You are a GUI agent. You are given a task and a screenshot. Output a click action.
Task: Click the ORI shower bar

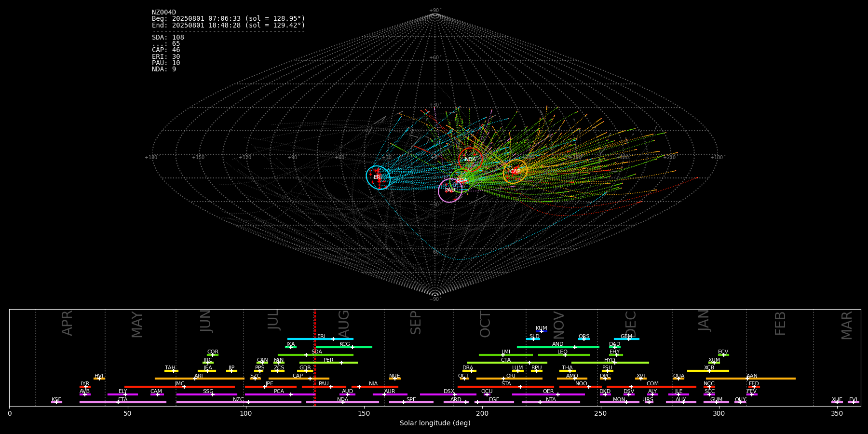[509, 379]
